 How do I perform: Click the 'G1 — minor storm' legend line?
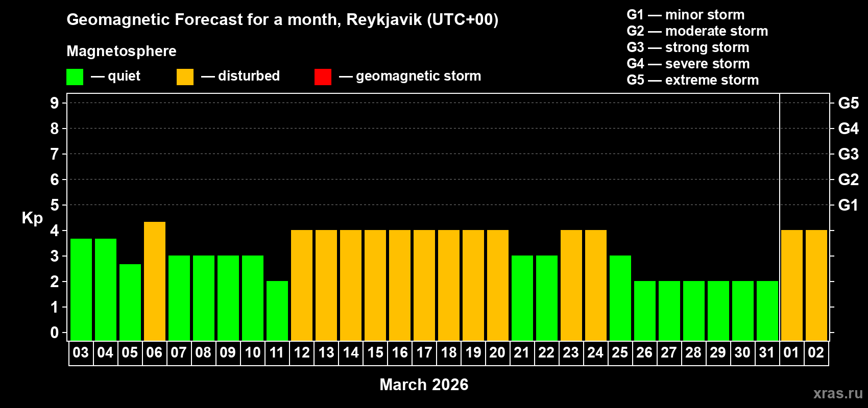tap(686, 15)
